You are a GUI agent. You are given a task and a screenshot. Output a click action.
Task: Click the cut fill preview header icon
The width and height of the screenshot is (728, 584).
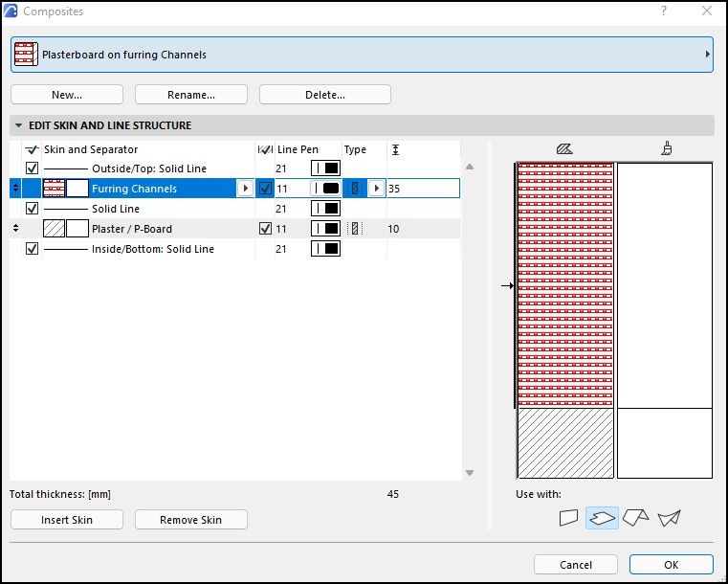(563, 148)
